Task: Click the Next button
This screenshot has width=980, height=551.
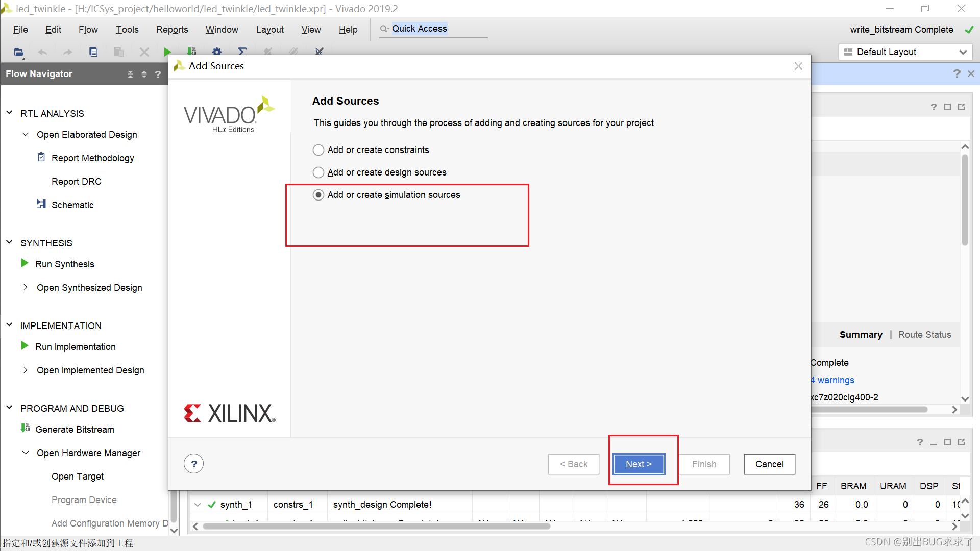Action: coord(639,464)
